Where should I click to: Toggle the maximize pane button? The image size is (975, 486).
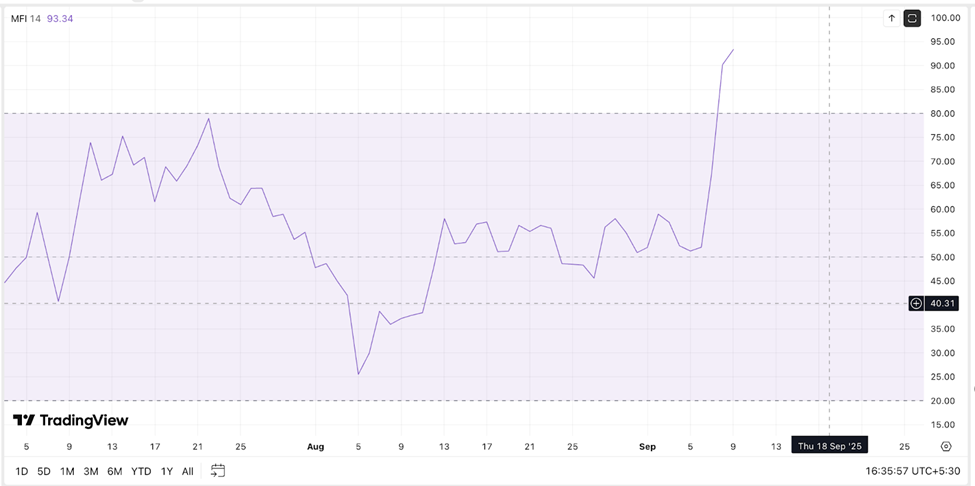912,18
